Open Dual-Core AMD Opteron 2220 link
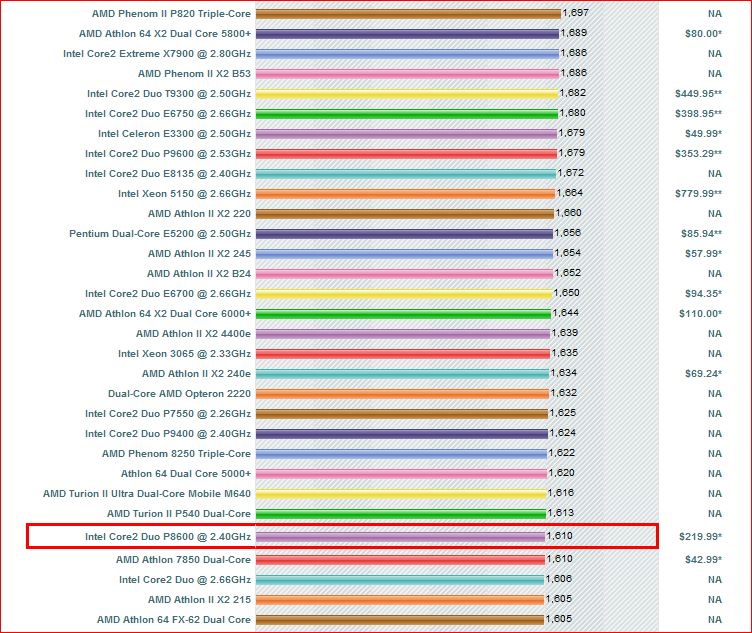The width and height of the screenshot is (752, 633). 179,394
